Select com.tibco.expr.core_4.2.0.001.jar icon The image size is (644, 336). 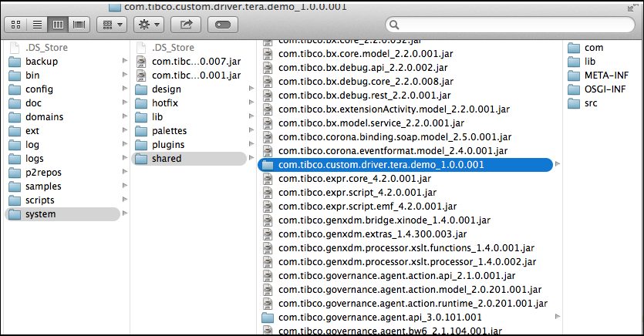tap(268, 179)
